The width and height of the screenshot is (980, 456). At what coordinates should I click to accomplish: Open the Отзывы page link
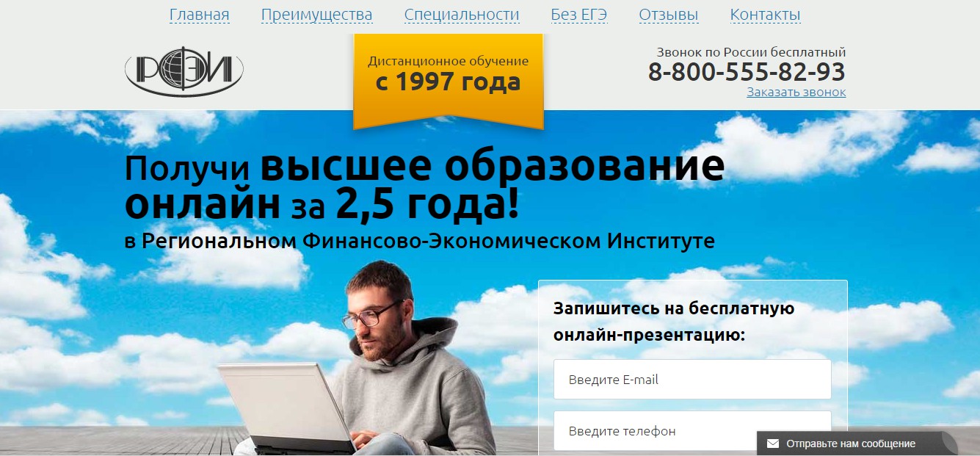point(669,15)
